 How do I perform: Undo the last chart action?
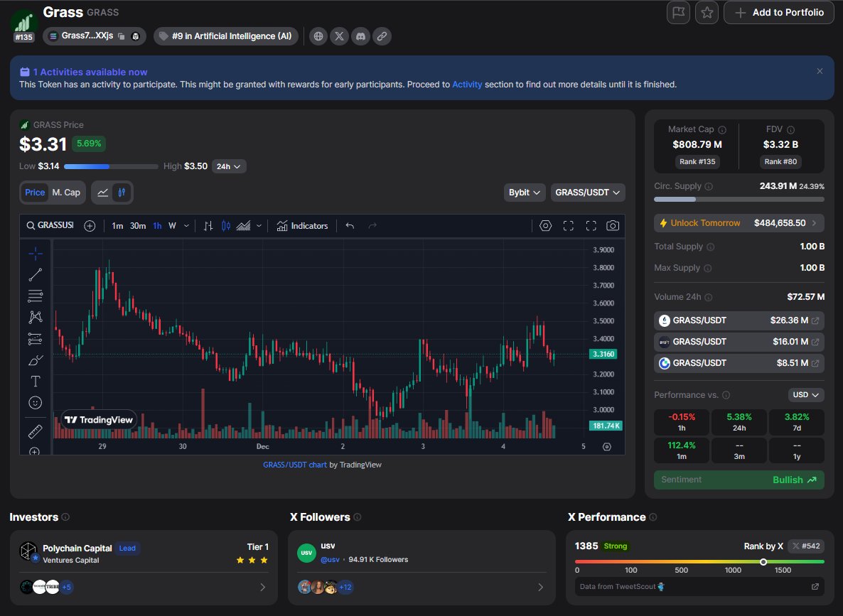[350, 226]
